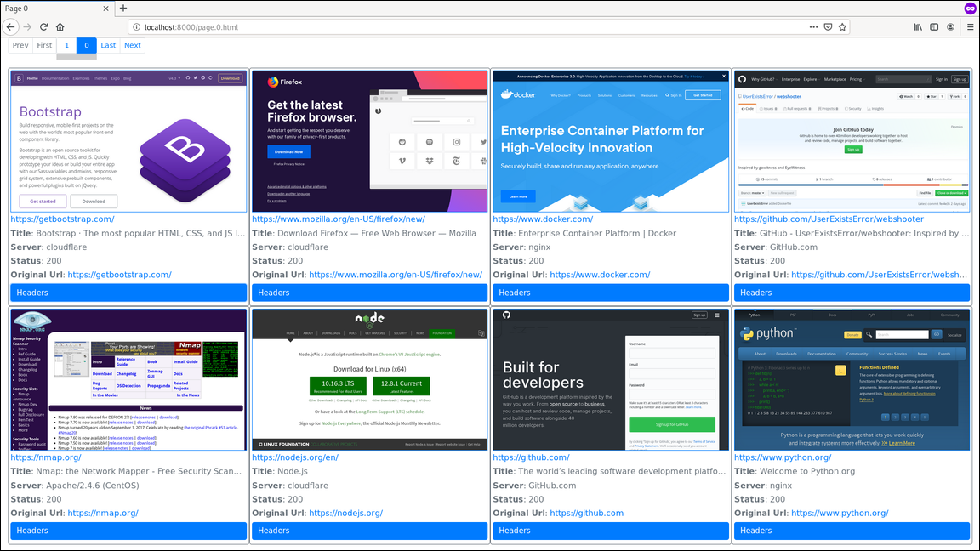
Task: Click webshooter card's Original Url link
Action: point(880,275)
